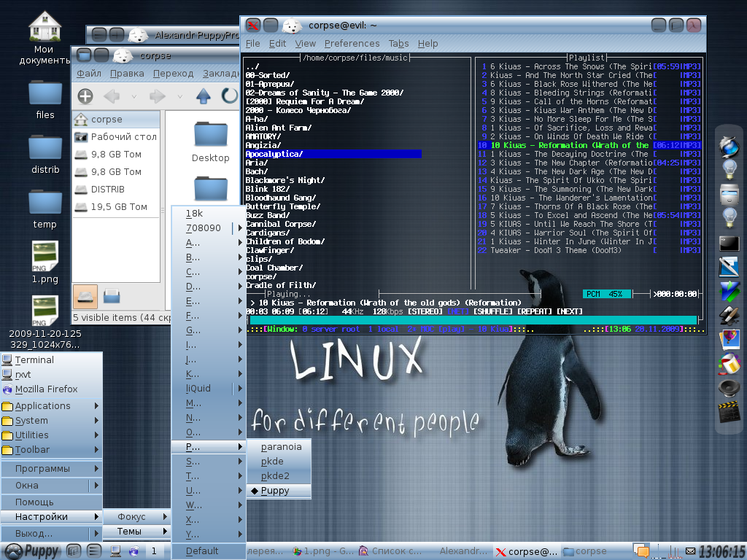Launch rxvt from the menu
The height and width of the screenshot is (560, 747).
52,375
